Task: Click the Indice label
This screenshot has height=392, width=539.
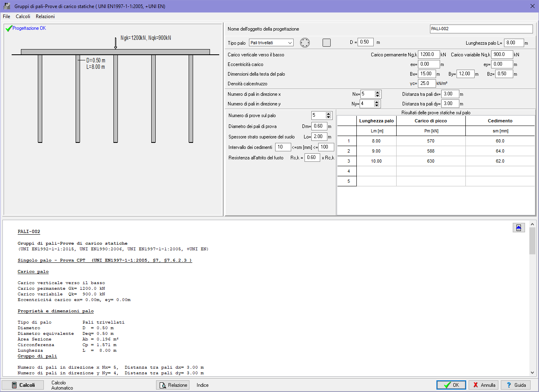Action: coord(203,385)
